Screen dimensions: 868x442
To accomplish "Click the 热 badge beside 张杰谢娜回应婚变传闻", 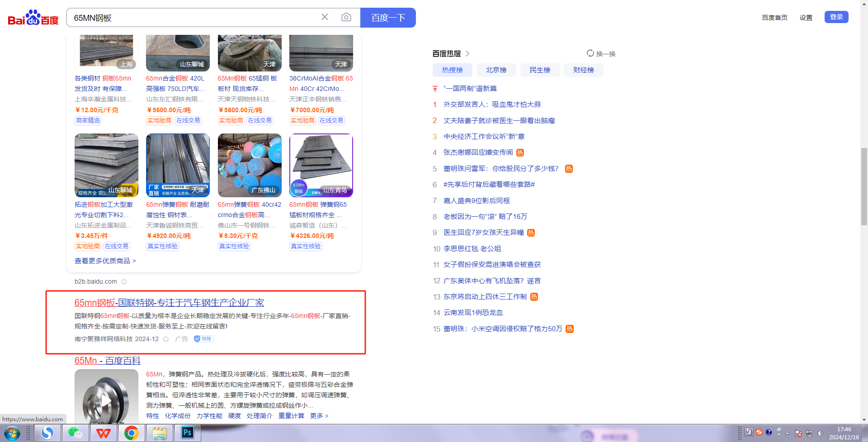I will click(x=520, y=152).
